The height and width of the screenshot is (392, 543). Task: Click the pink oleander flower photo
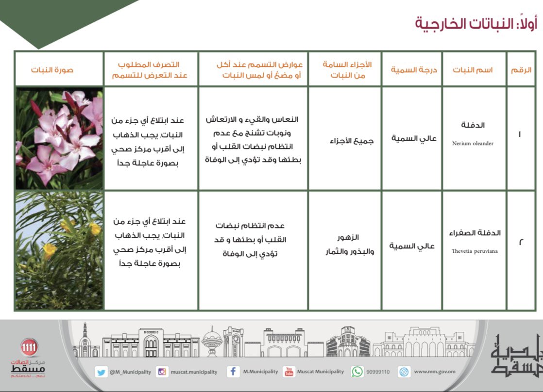59,138
